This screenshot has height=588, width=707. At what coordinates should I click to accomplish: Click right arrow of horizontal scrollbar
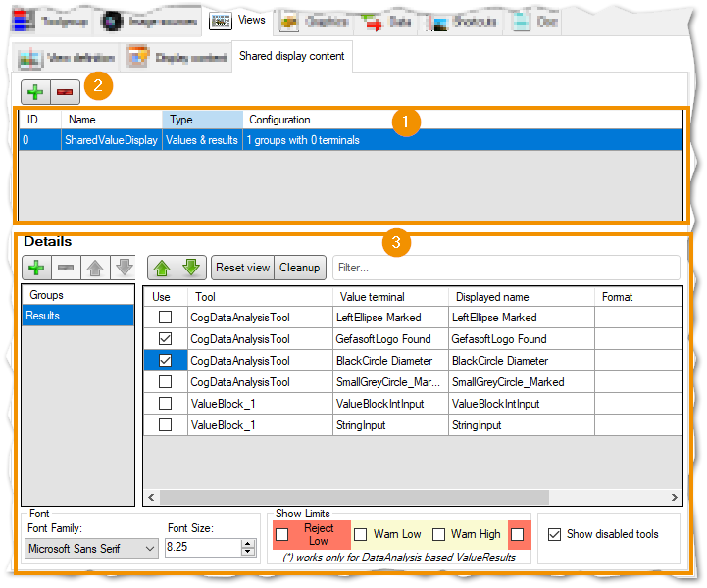tap(674, 498)
